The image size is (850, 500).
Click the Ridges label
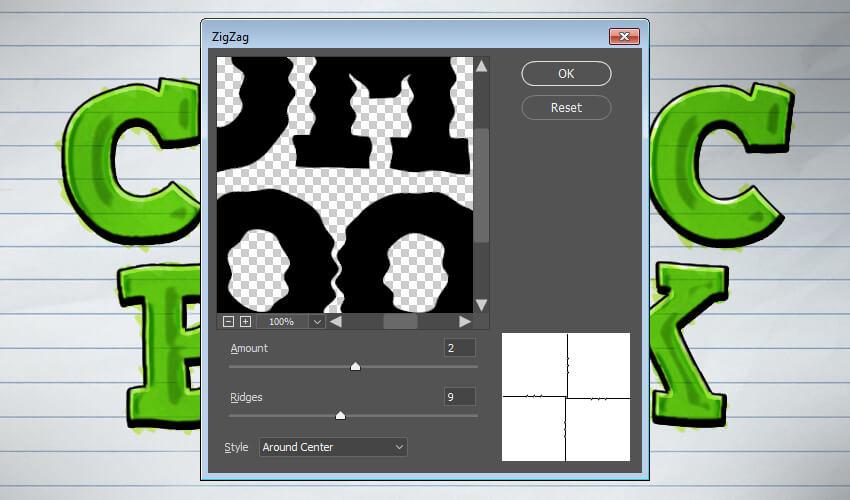coord(246,397)
